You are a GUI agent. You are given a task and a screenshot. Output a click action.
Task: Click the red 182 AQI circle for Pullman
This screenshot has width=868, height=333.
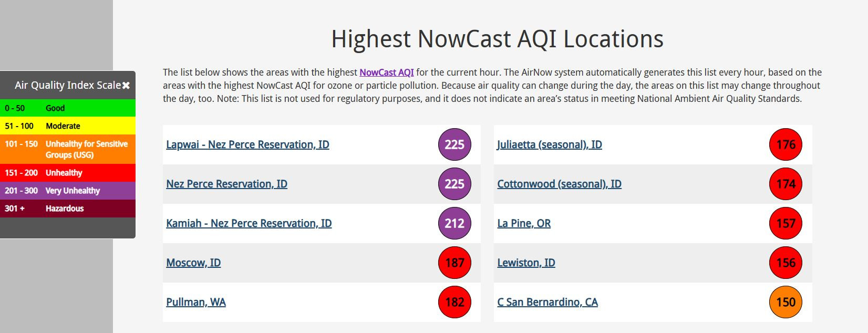point(454,302)
